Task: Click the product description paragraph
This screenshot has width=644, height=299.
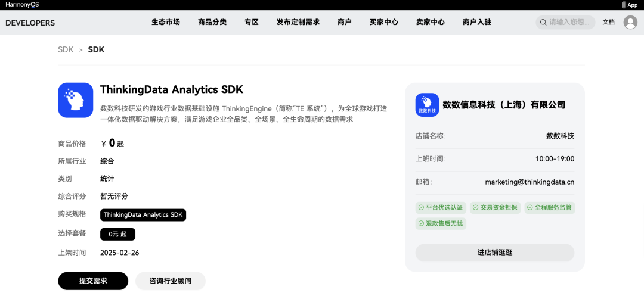Action: (243, 114)
